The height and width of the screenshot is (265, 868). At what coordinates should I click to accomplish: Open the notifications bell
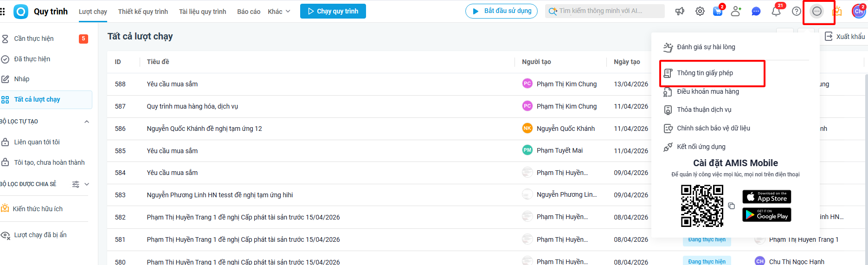[x=776, y=11]
